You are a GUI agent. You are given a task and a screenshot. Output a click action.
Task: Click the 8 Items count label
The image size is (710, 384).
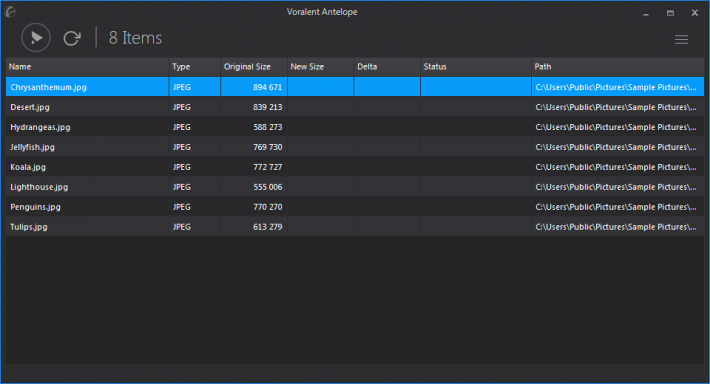(x=135, y=38)
